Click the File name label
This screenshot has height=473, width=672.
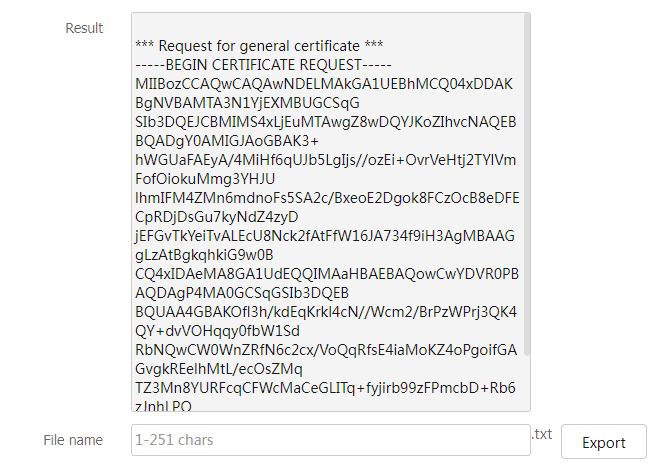pyautogui.click(x=73, y=440)
